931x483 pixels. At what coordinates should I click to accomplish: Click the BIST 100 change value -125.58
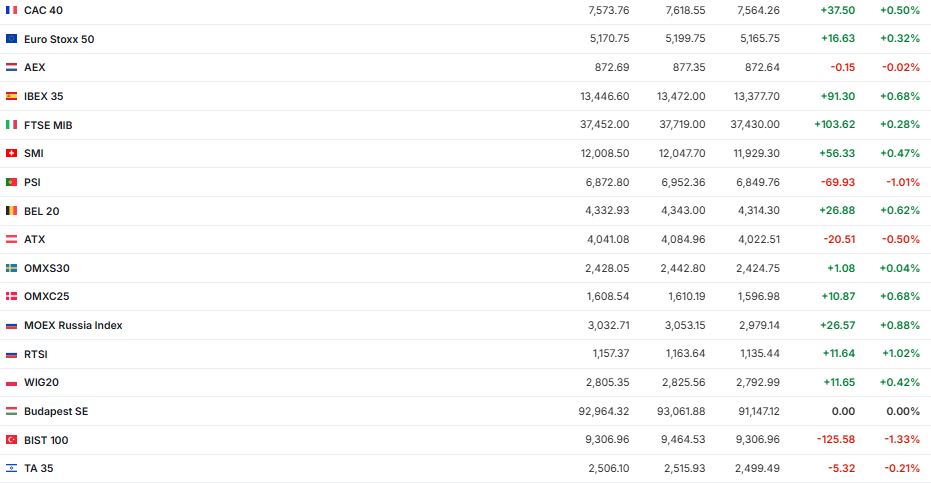click(835, 440)
